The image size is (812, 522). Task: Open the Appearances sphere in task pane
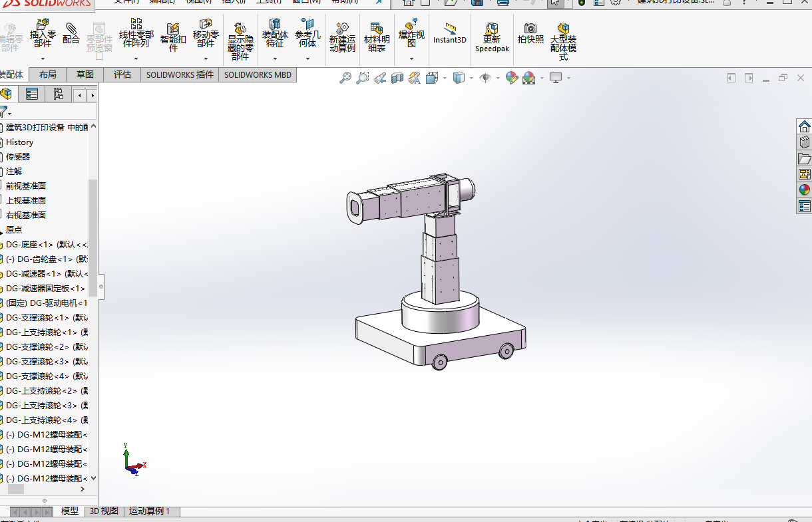804,190
